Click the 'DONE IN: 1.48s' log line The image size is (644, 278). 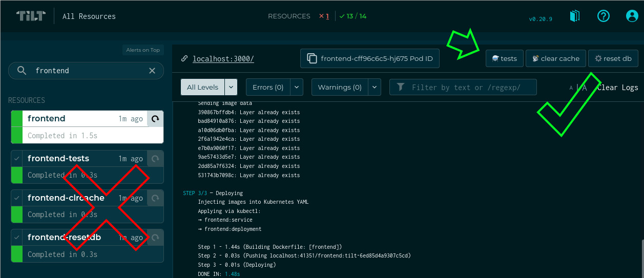pyautogui.click(x=219, y=274)
